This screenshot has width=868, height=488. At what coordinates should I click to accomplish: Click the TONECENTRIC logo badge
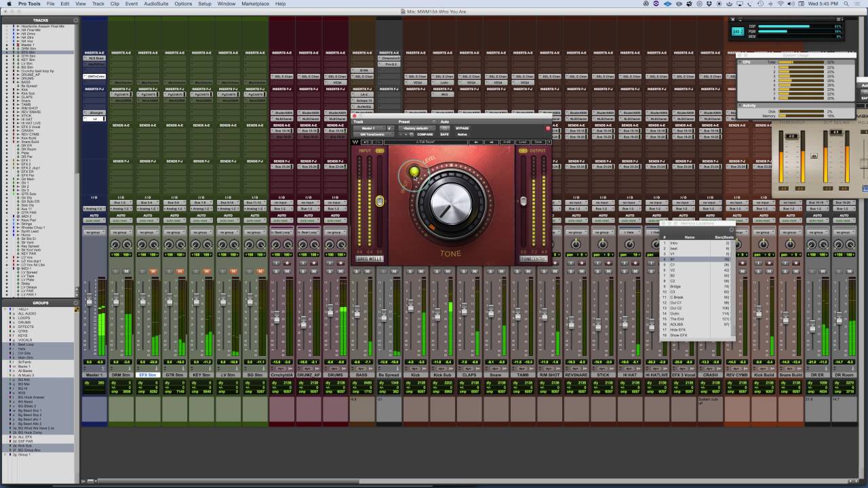[533, 258]
